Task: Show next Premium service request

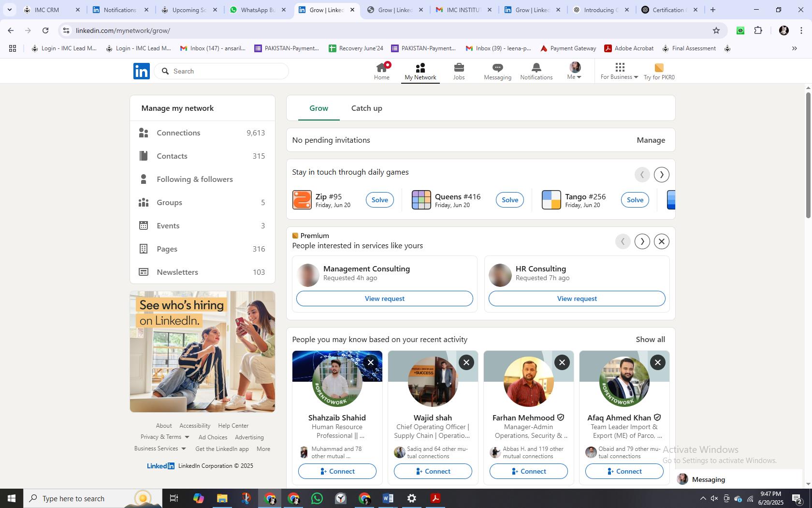Action: coord(642,241)
